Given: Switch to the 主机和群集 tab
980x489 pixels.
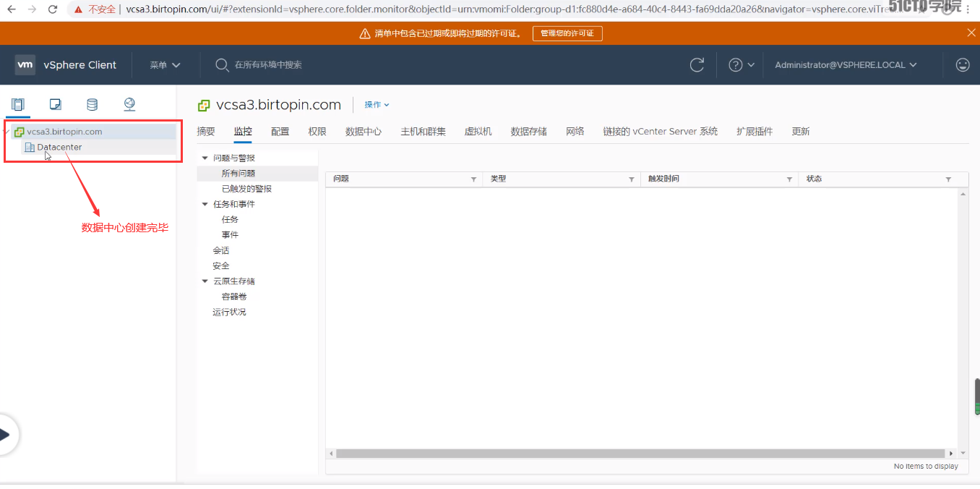Looking at the screenshot, I should click(424, 132).
